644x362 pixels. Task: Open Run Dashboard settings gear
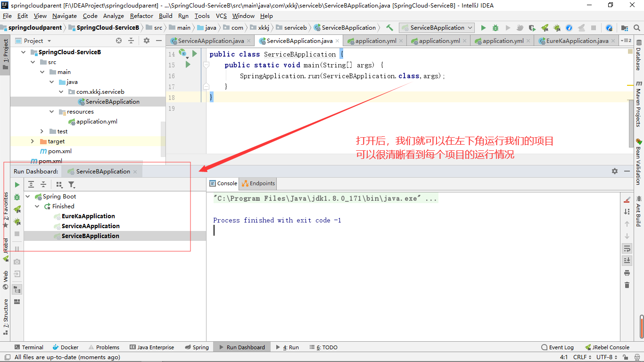pyautogui.click(x=615, y=171)
